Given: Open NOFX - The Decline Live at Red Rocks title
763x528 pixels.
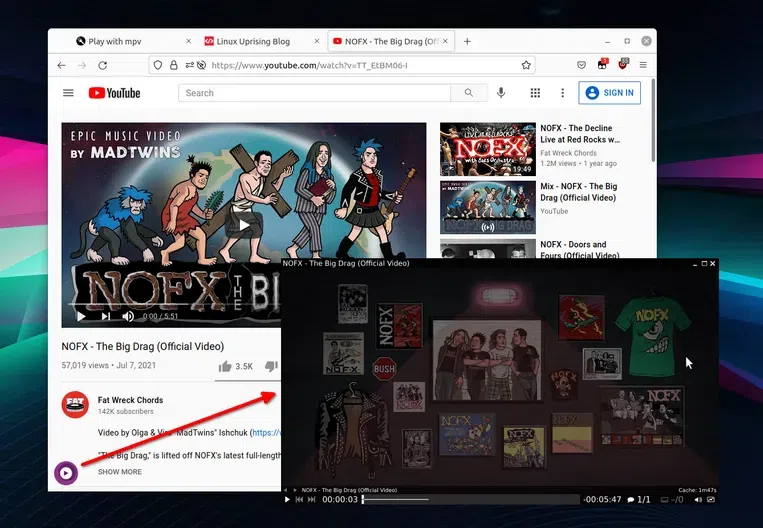Looking at the screenshot, I should [x=580, y=134].
